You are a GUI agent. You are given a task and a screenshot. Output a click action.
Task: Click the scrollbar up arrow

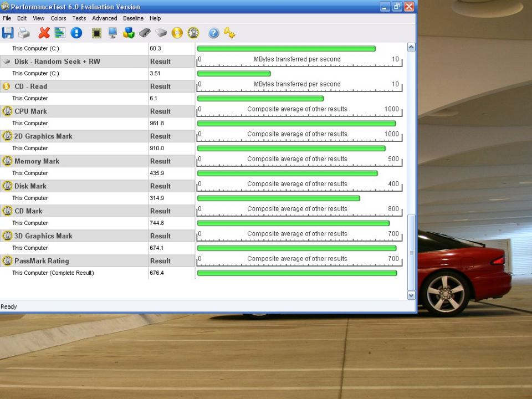[411, 47]
